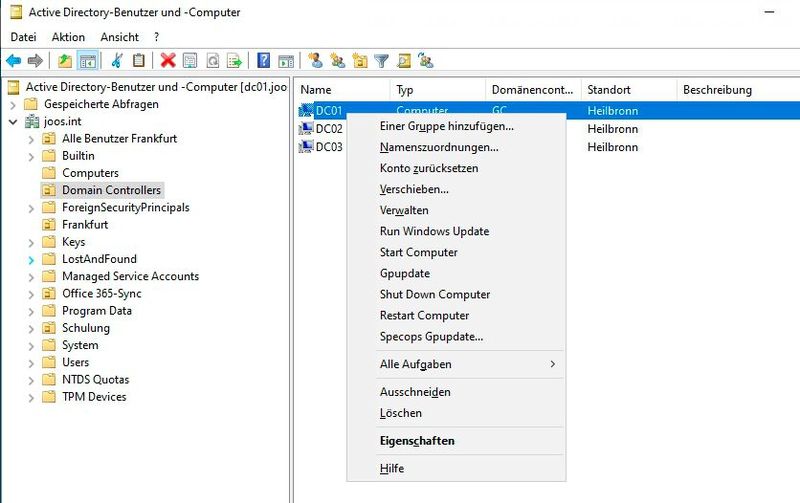Open the Alle Aufgaben submenu
This screenshot has height=503, width=800.
pos(456,364)
